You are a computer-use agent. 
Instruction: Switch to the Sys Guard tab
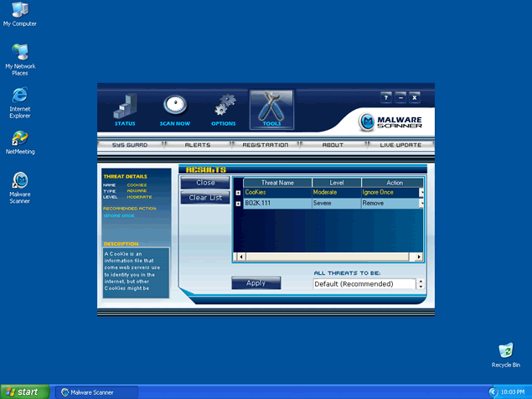pyautogui.click(x=130, y=145)
